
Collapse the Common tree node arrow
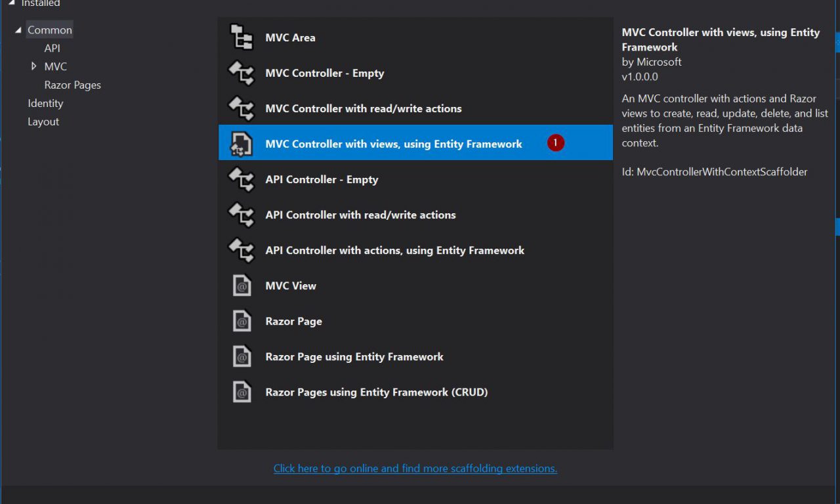[18, 30]
